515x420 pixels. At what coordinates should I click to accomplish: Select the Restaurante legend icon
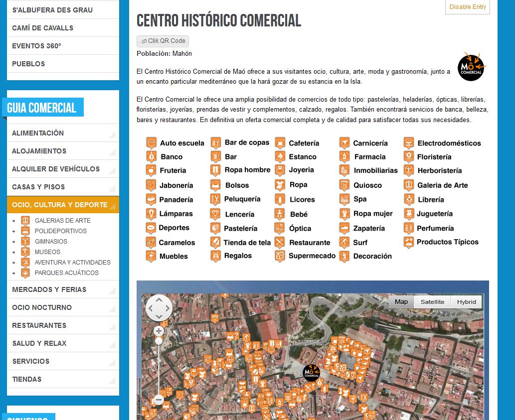pyautogui.click(x=280, y=243)
